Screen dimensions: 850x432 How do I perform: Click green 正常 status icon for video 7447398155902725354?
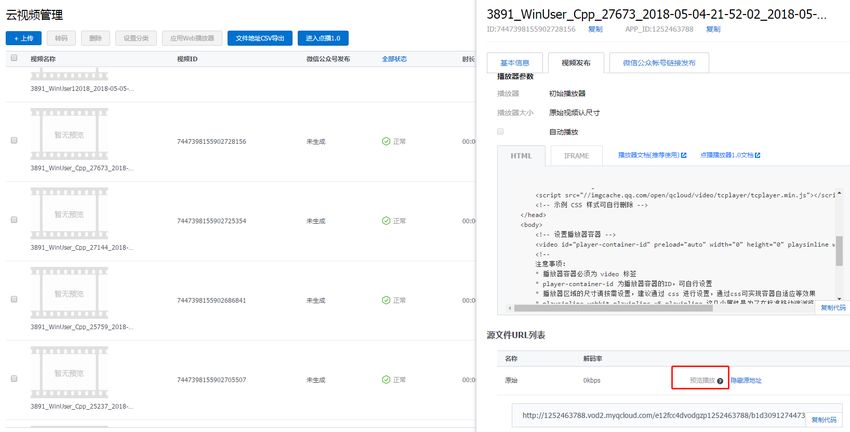(386, 221)
